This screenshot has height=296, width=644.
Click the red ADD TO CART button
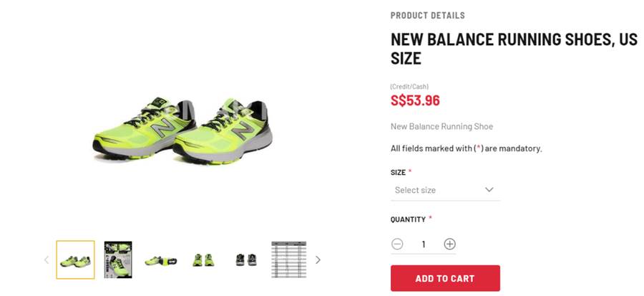445,278
